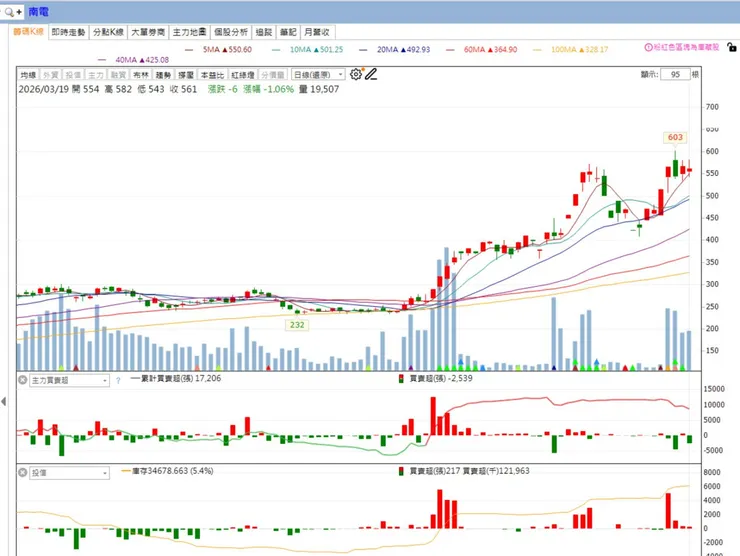740x556 pixels.
Task: Close the 主力買賣超 sub-panel with its X icon
Action: point(22,379)
